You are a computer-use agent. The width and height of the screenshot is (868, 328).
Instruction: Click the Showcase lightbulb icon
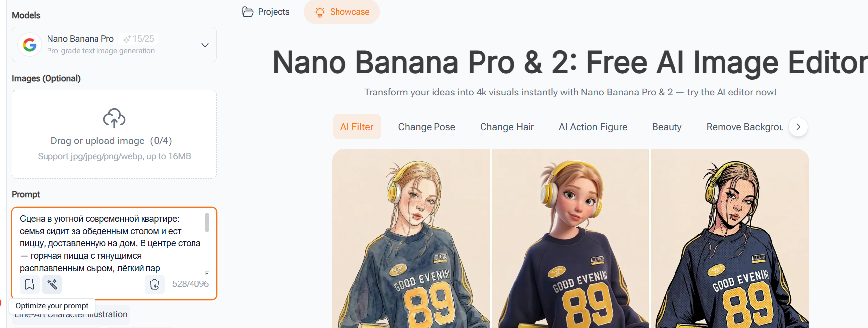[x=320, y=12]
